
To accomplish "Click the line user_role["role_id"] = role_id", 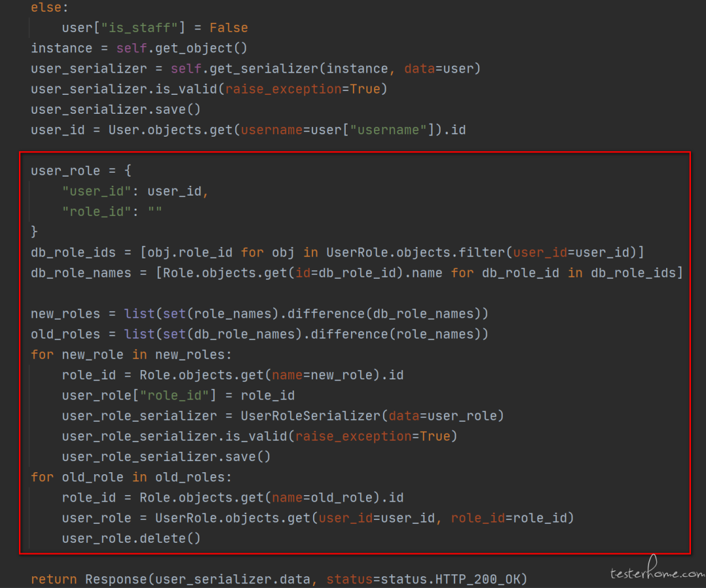I will (178, 396).
